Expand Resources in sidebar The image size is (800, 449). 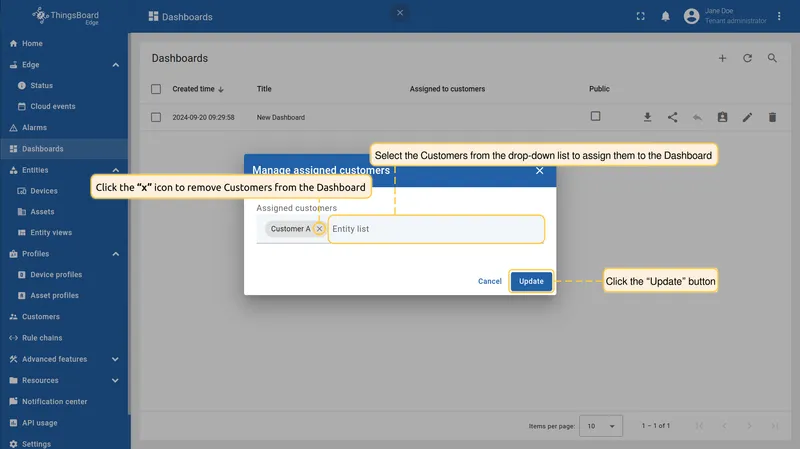coord(115,380)
